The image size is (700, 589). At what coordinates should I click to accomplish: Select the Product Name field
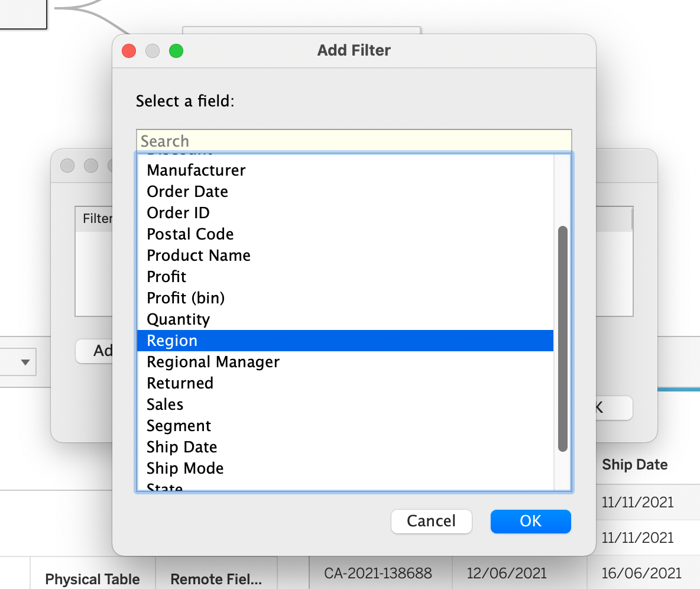pos(199,255)
